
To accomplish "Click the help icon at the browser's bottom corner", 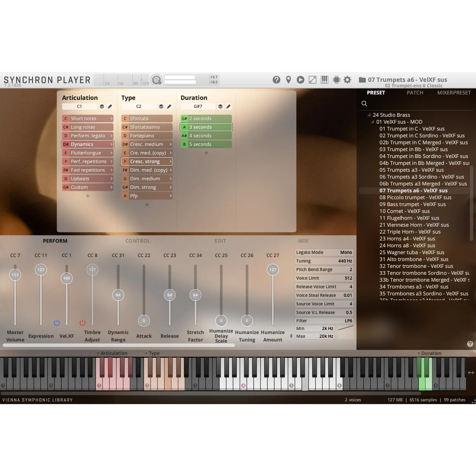I will point(470,344).
